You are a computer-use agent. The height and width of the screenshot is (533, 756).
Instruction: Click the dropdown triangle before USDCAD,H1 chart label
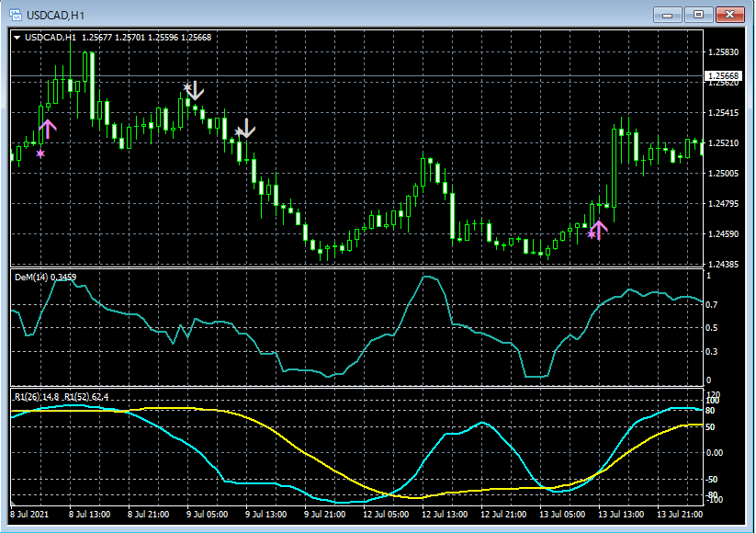click(x=17, y=38)
